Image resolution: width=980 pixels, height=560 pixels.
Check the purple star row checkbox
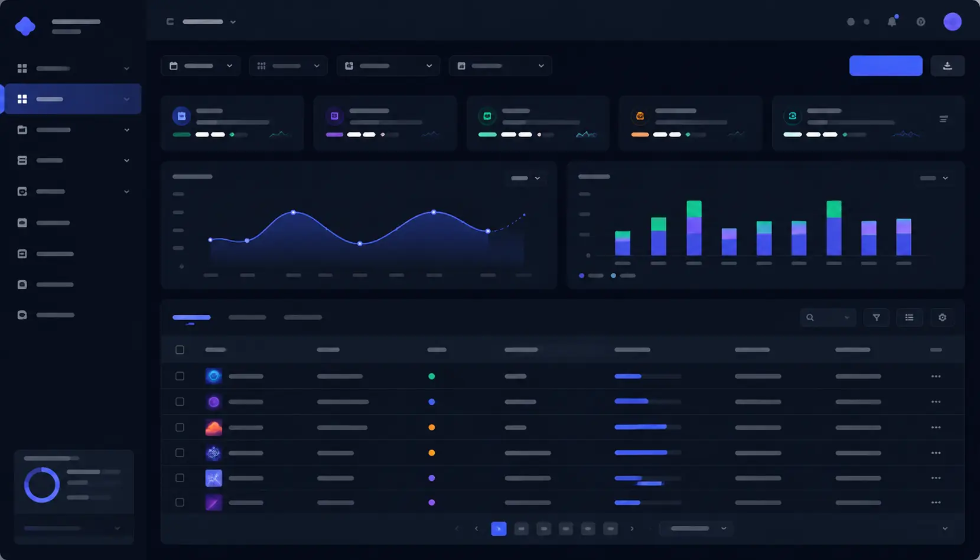point(180,478)
